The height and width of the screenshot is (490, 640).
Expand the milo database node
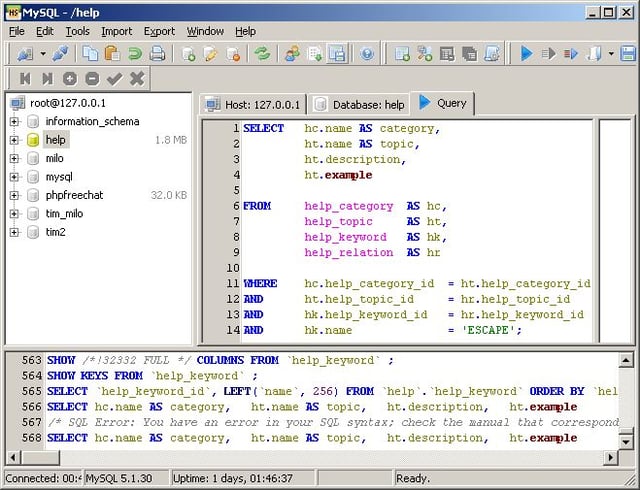coord(14,158)
